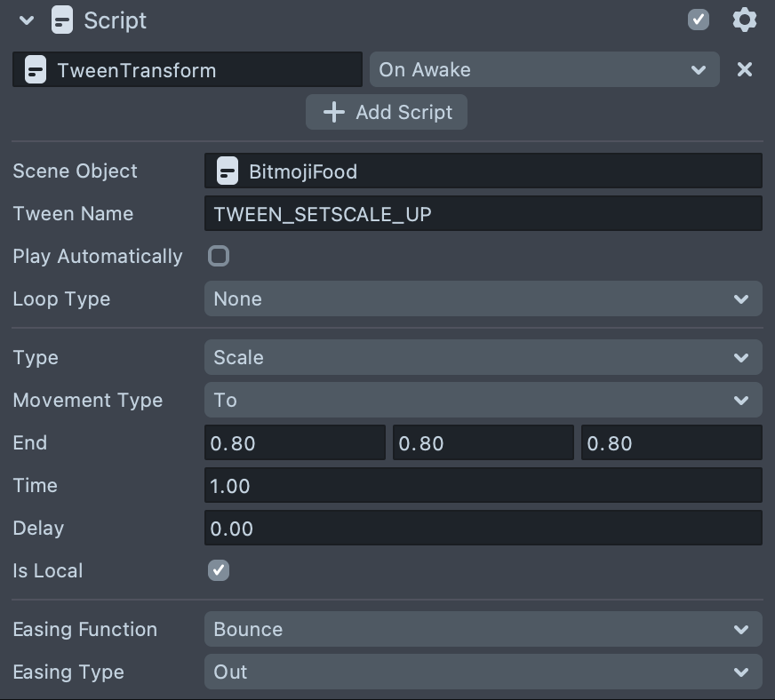
Task: Disable the Script component checkbox
Action: (x=699, y=20)
